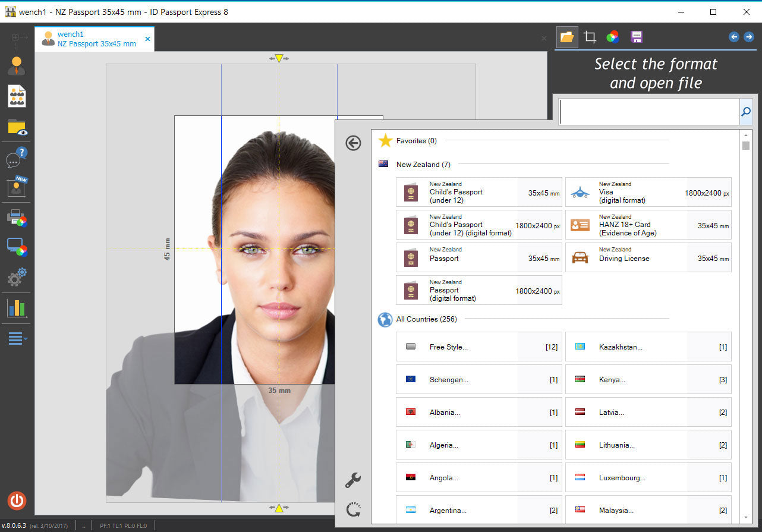Click the search magnifier button
The image size is (762, 532).
(x=746, y=112)
